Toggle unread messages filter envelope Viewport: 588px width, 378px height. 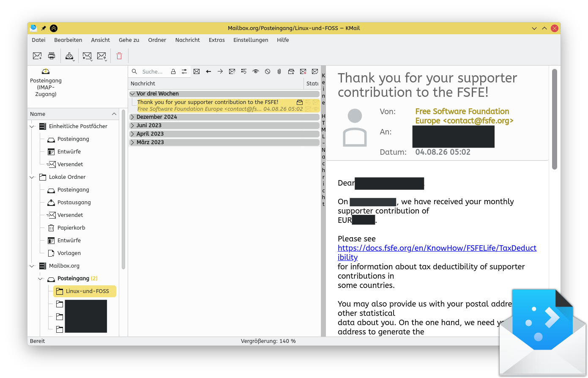(197, 71)
